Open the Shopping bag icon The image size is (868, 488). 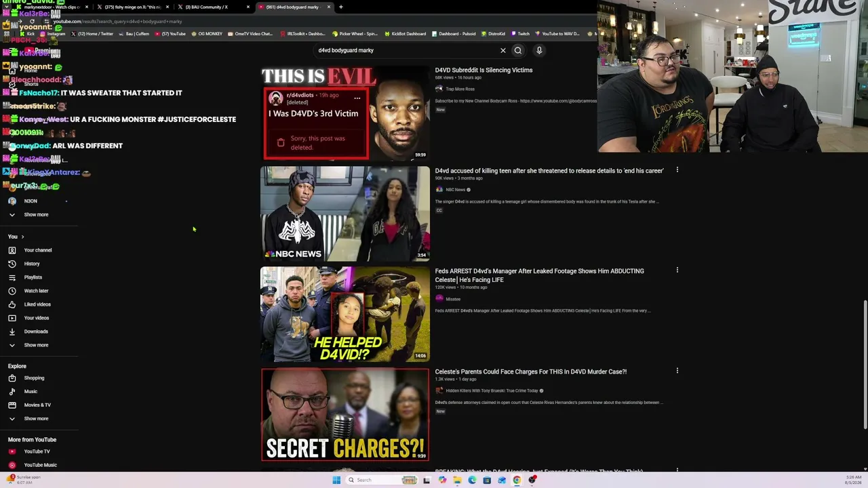12,378
